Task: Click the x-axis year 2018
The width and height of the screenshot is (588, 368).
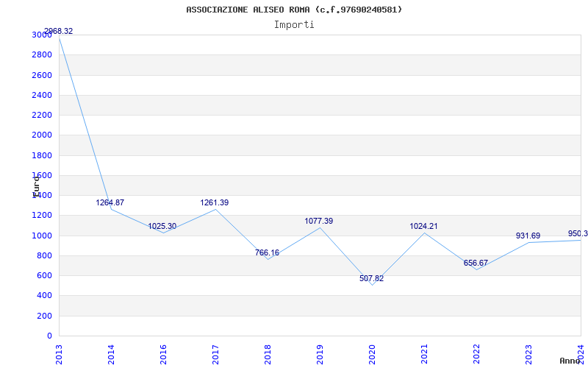Action: click(268, 354)
